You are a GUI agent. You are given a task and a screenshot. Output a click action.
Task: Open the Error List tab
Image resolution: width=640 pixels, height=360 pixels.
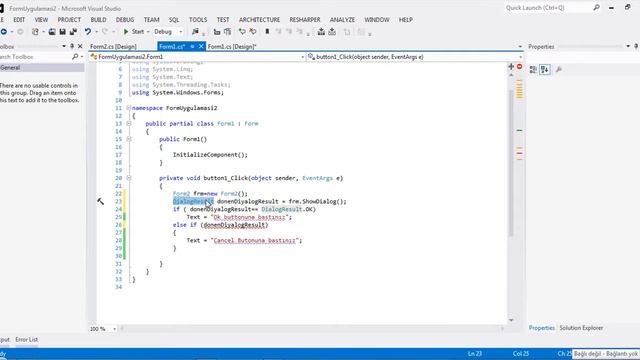tap(27, 340)
